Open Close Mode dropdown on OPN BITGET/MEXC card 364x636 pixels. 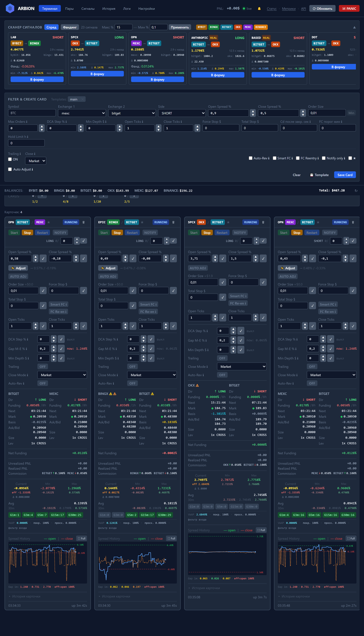point(62,375)
